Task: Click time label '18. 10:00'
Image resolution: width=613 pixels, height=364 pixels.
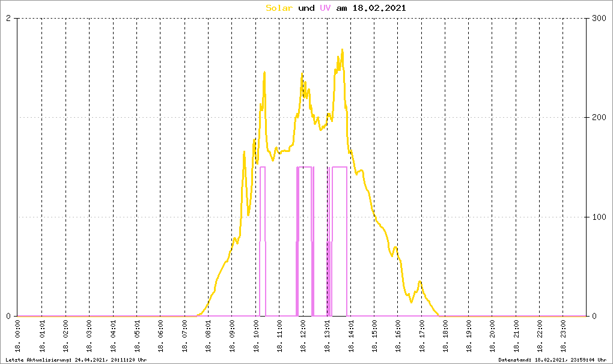Action: 255,336
